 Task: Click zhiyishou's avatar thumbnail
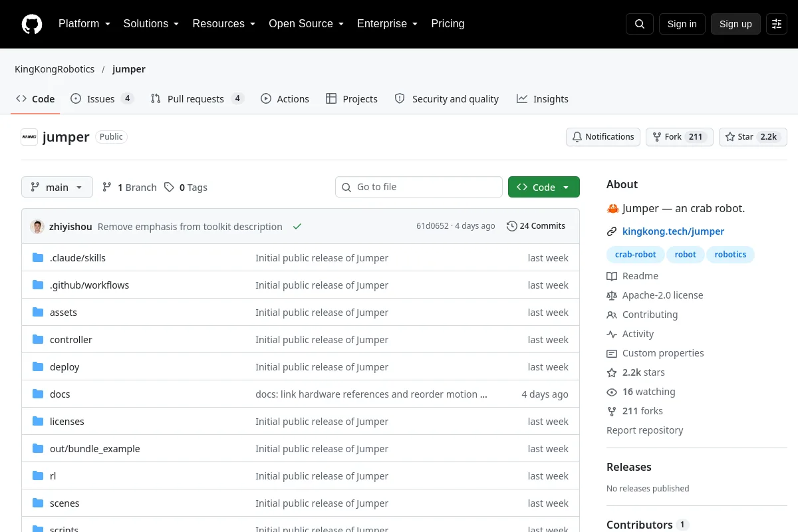[37, 227]
